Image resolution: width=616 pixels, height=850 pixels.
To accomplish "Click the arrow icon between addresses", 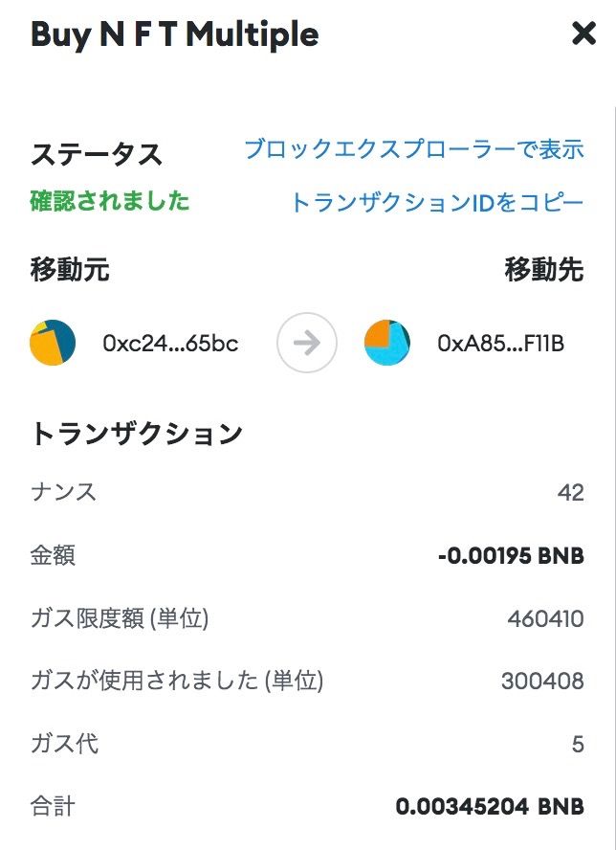I will point(307,343).
